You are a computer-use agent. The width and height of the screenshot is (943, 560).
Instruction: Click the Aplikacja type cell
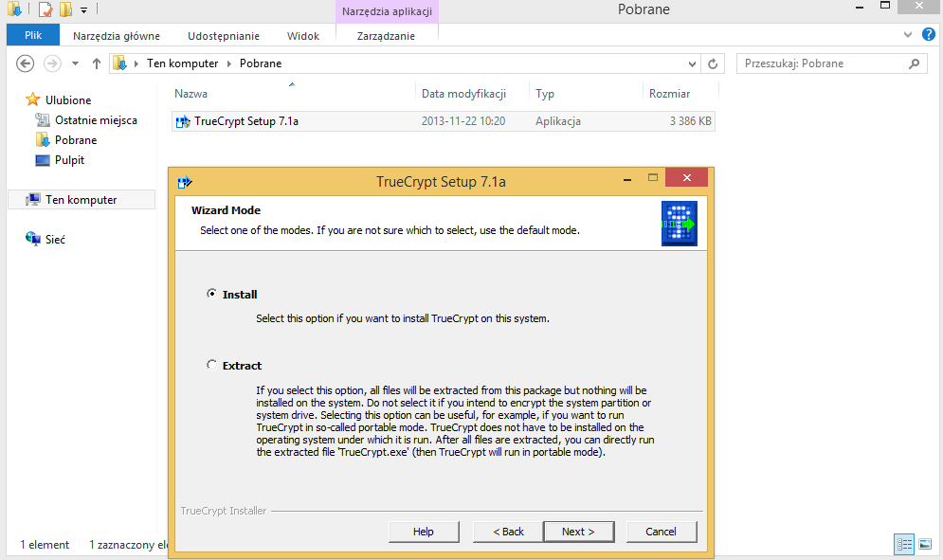pyautogui.click(x=558, y=121)
